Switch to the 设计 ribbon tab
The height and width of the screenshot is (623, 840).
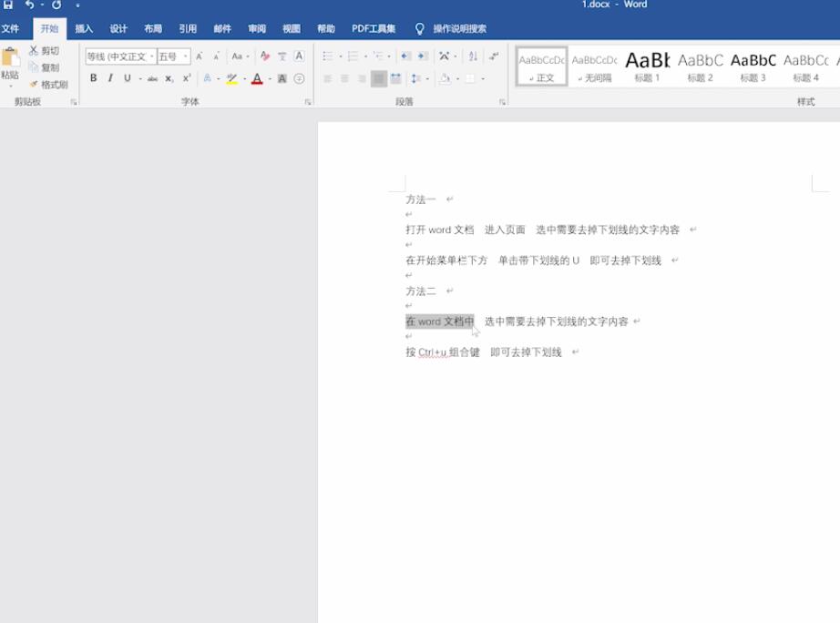[118, 28]
